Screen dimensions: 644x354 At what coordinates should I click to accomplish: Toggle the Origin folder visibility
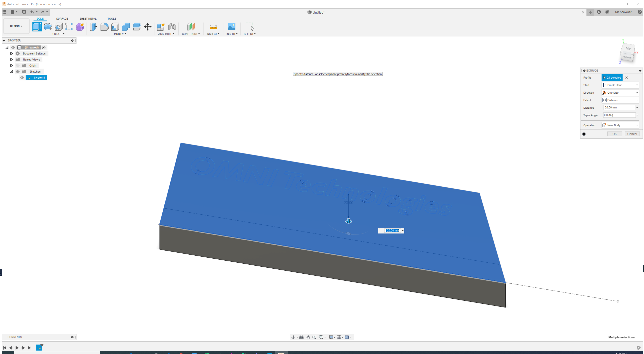(x=18, y=66)
